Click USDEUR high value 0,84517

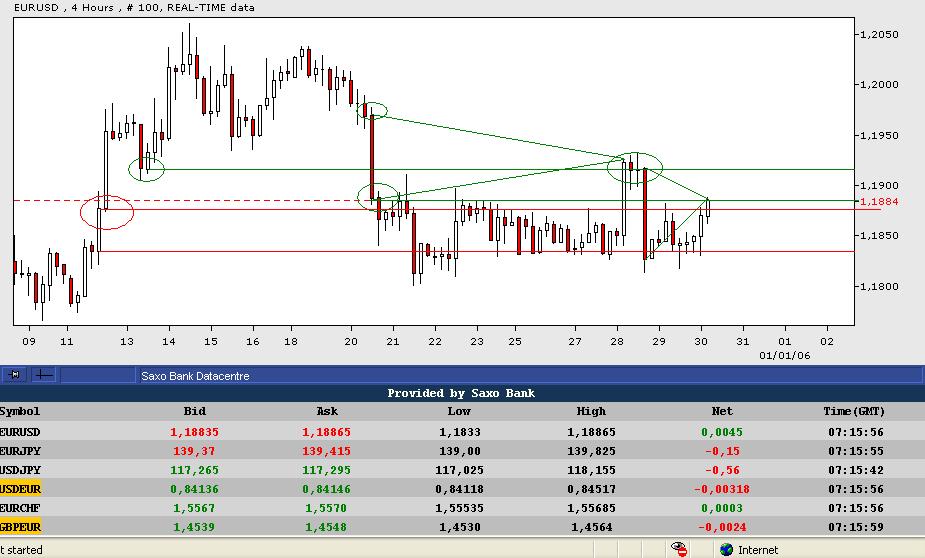[591, 489]
